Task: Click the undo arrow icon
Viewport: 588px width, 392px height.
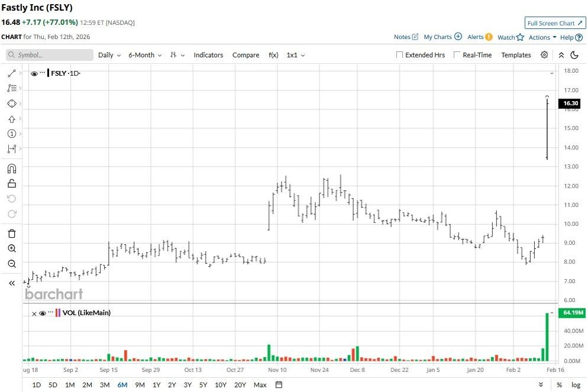Action: (12, 199)
